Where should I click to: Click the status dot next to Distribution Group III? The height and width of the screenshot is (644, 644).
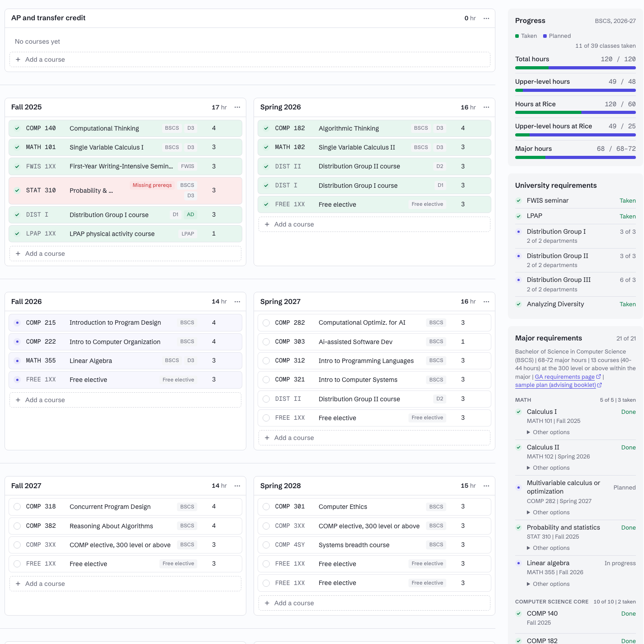(x=518, y=280)
